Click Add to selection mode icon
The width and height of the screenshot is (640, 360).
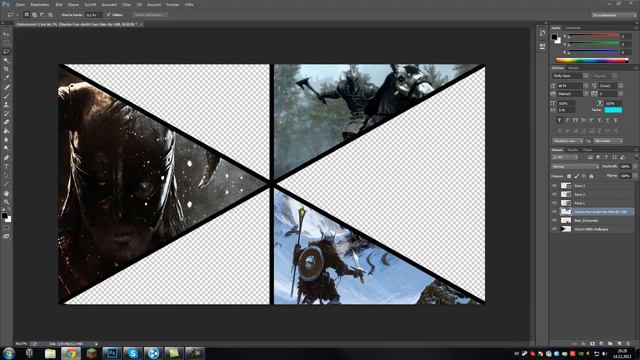click(x=35, y=15)
